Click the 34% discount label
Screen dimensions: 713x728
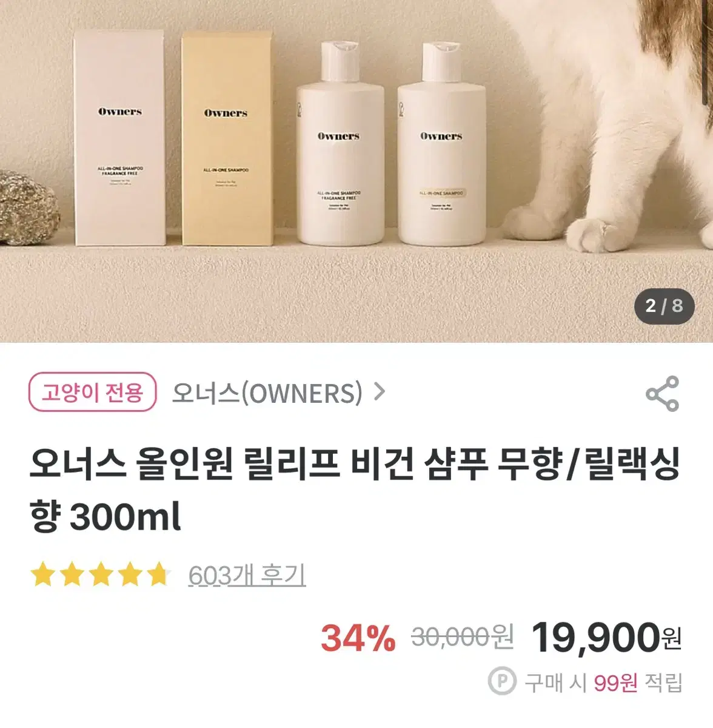tap(358, 639)
